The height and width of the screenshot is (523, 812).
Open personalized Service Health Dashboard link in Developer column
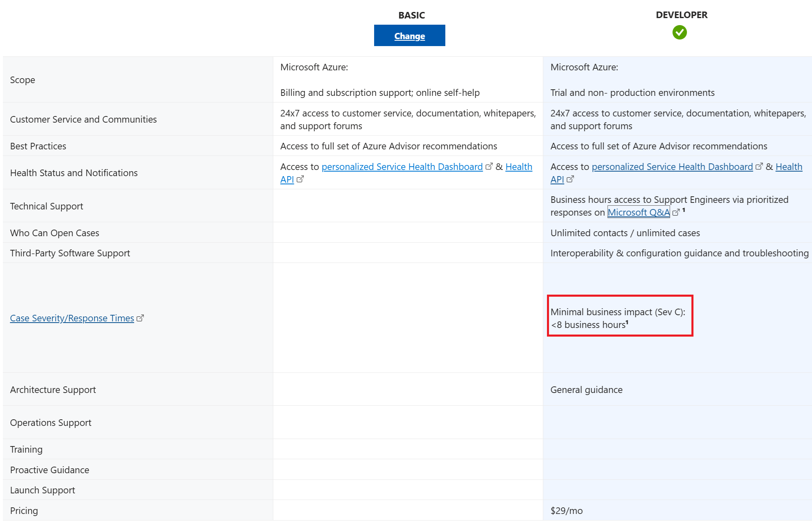pos(672,167)
